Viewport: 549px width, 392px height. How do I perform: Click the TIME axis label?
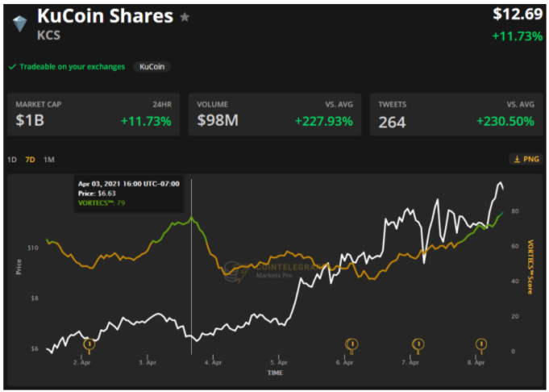coord(275,373)
